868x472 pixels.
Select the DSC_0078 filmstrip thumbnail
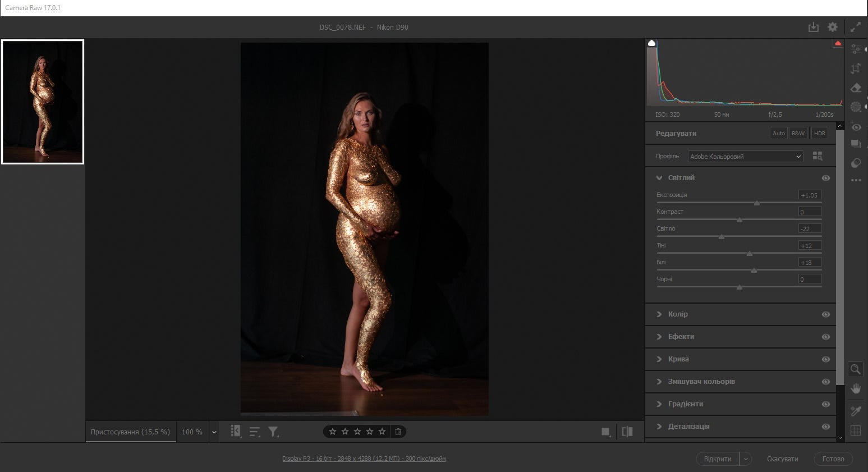click(x=43, y=102)
